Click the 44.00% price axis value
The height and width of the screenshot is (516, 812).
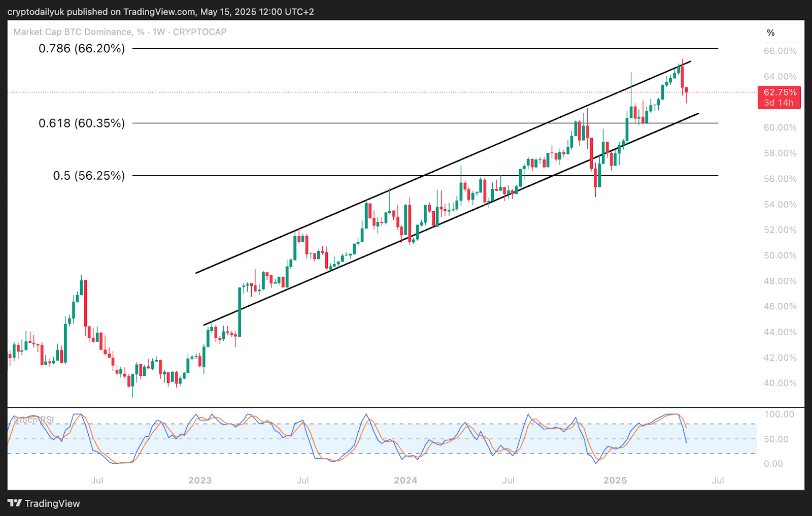coord(780,332)
